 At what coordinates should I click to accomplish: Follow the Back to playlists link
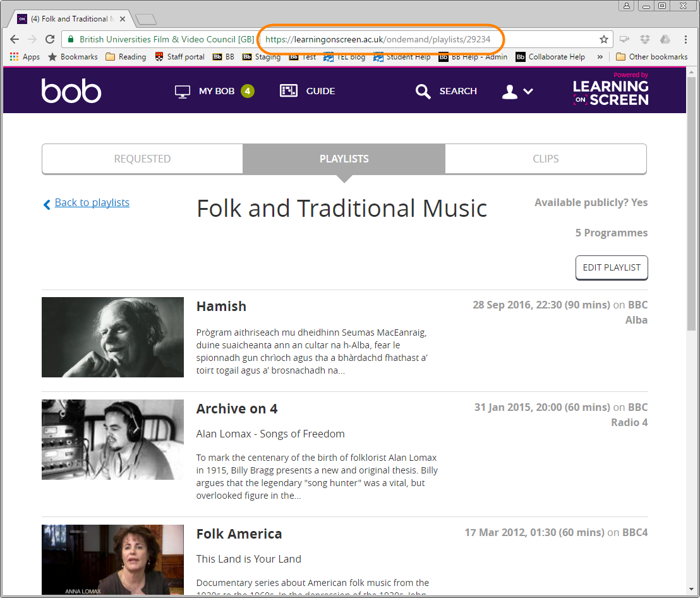point(92,202)
